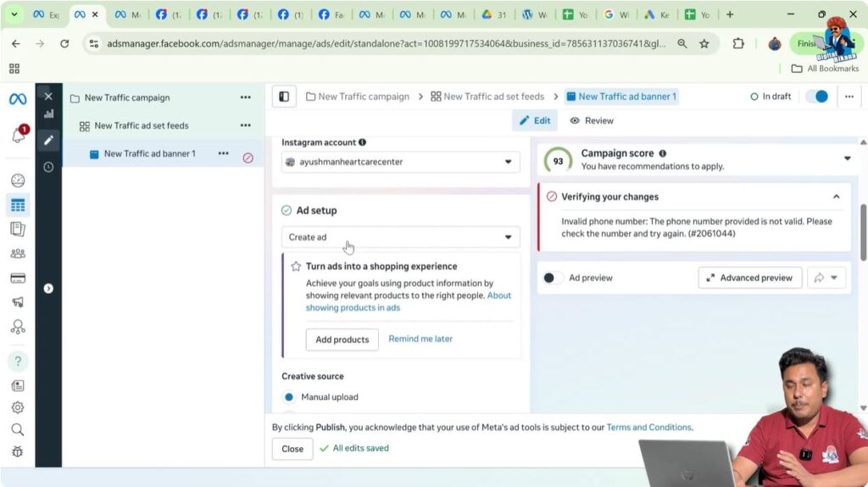This screenshot has height=487, width=868.
Task: Open All Bookmarks folder
Action: [x=825, y=69]
